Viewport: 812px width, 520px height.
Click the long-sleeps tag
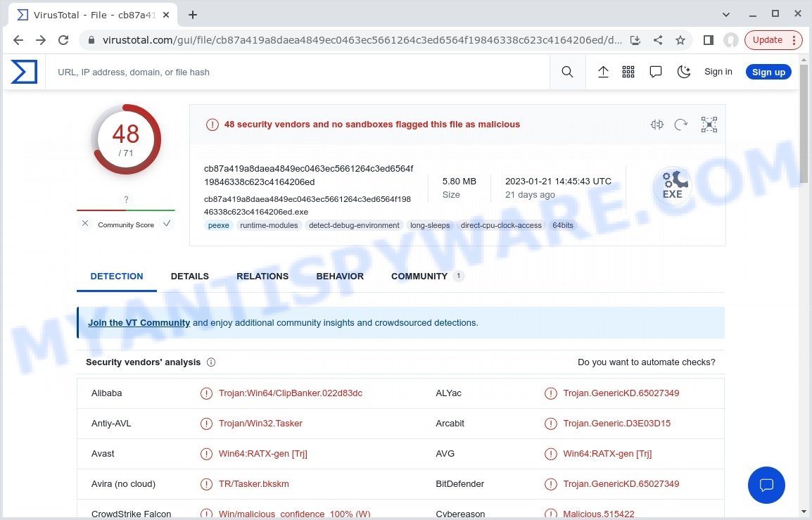coord(430,225)
